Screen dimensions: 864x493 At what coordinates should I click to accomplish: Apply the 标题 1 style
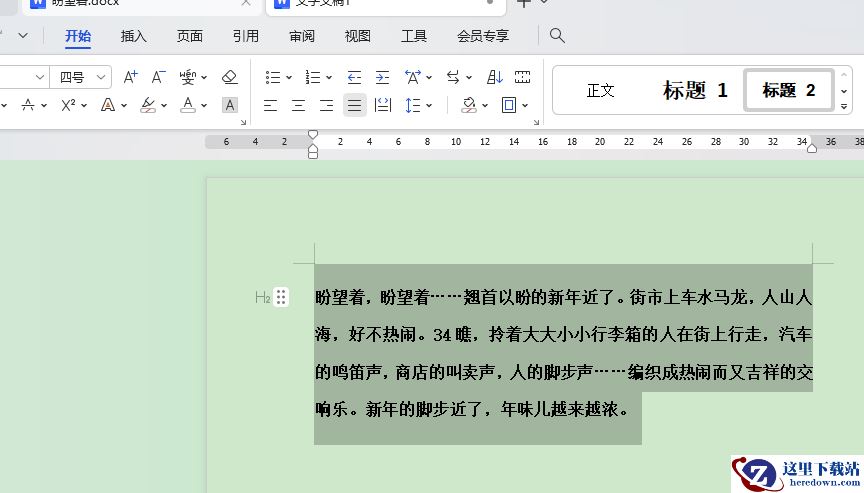695,90
